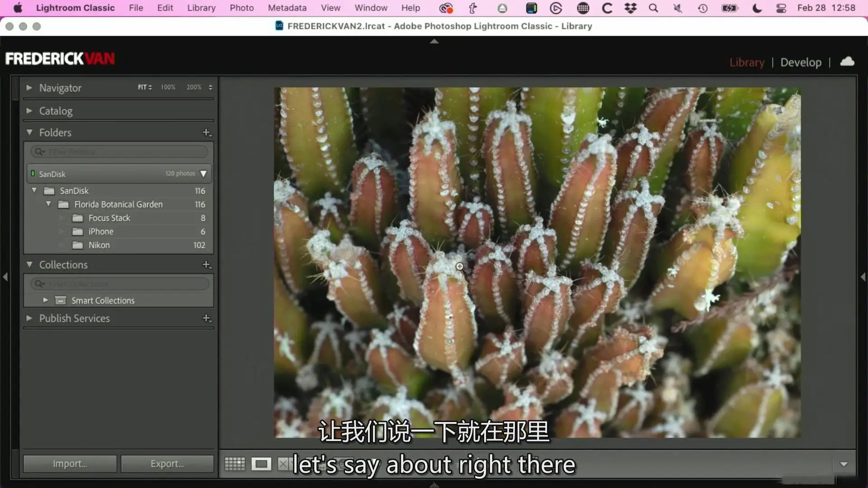Collapse the Florida Botanical Garden folder
Screen dimensions: 868x488
coord(48,204)
